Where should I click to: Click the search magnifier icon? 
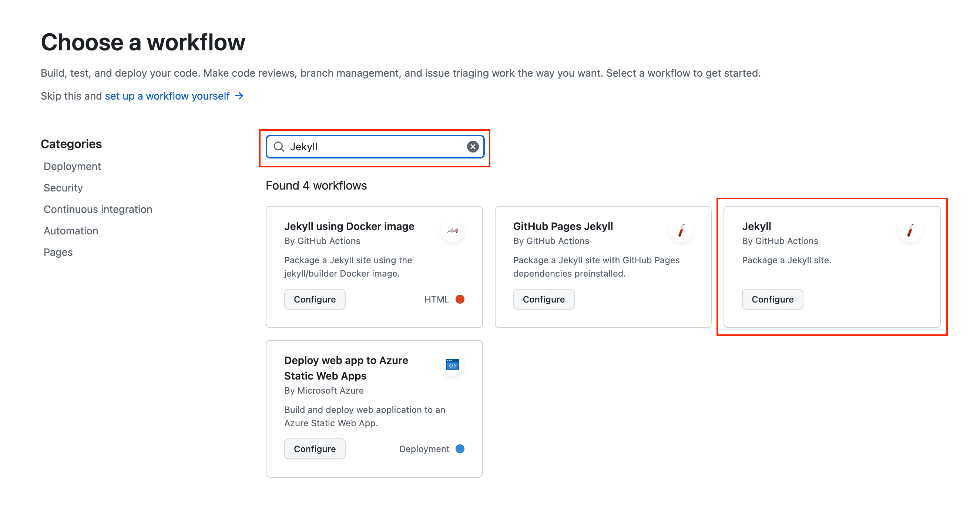coord(279,147)
